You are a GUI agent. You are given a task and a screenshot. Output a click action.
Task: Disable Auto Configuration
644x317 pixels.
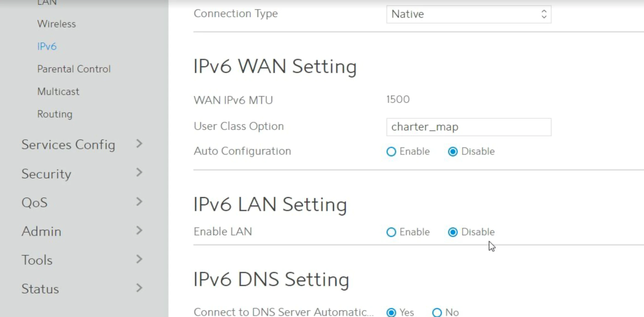click(x=453, y=151)
